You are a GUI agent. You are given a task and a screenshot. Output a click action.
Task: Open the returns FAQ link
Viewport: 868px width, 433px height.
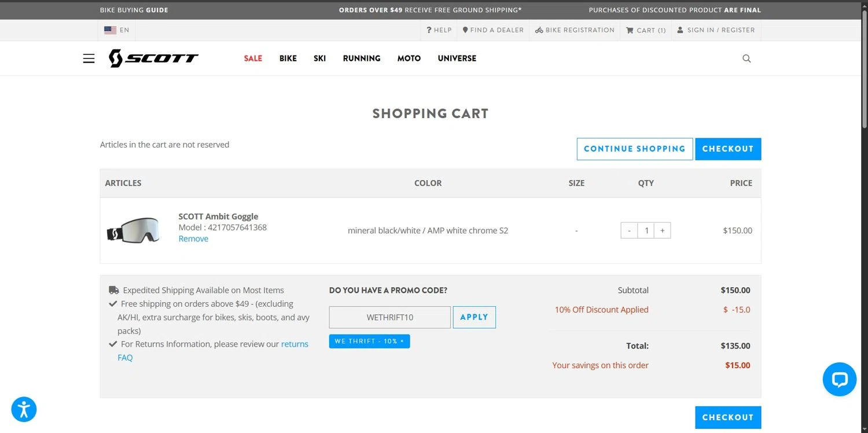click(213, 351)
